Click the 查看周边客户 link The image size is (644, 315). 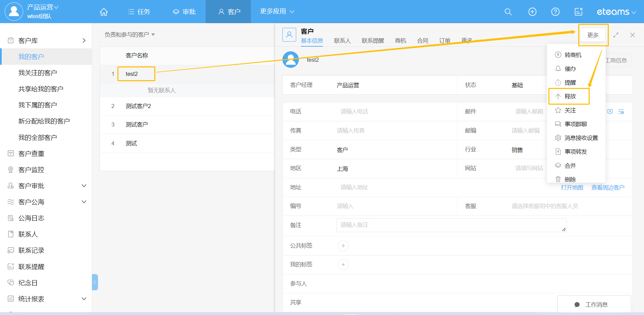point(607,188)
